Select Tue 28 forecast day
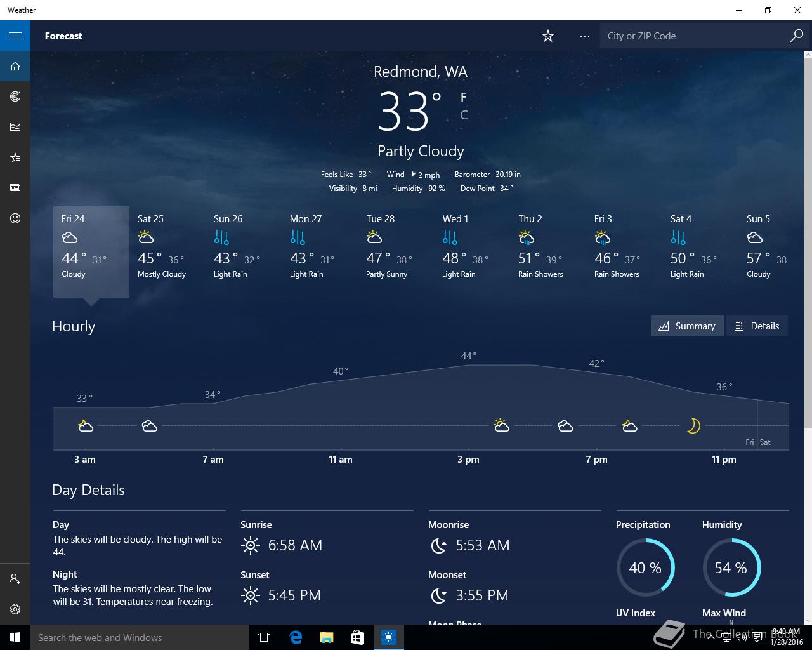The image size is (812, 650). [396, 251]
